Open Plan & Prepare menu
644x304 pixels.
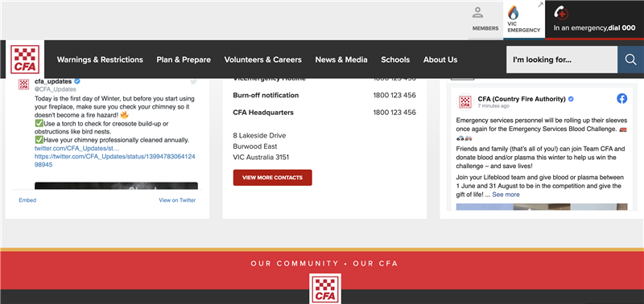click(x=184, y=60)
